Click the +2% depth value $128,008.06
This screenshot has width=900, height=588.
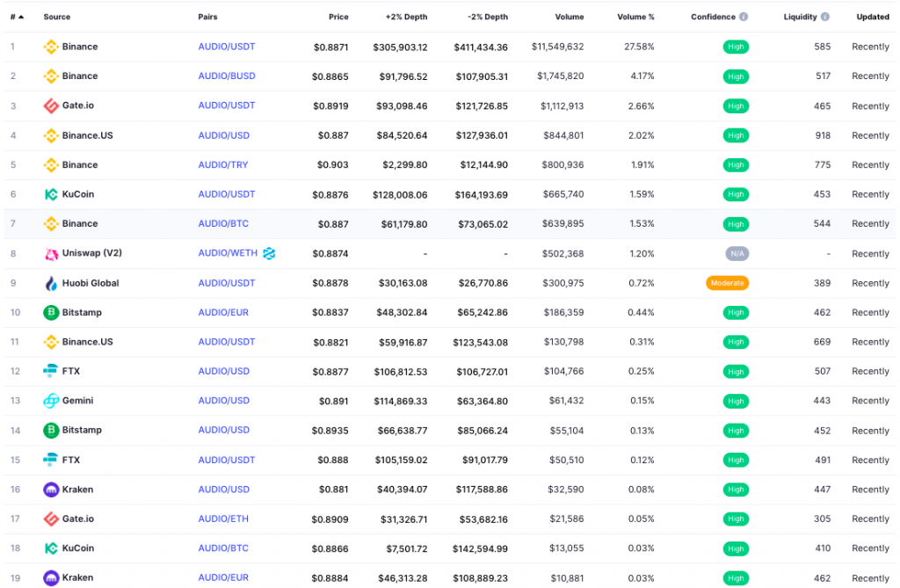pyautogui.click(x=400, y=194)
